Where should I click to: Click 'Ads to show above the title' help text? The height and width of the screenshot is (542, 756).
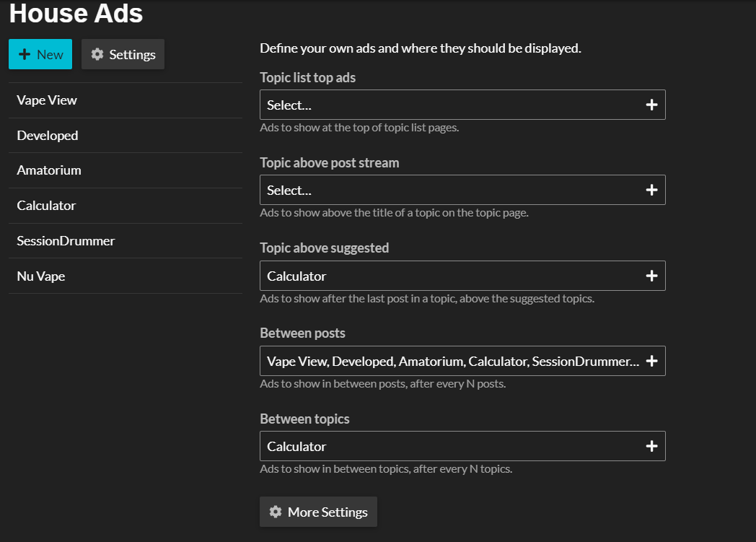(x=395, y=213)
